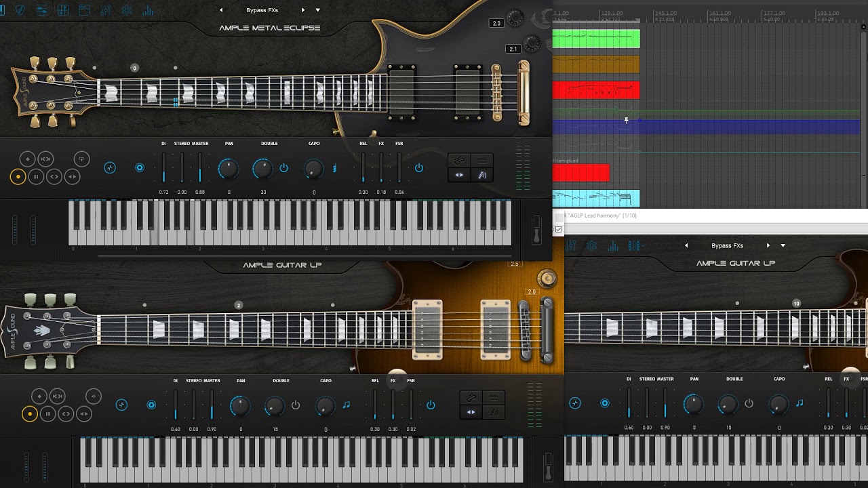Click the left-right arrows button in left Guitar LP grid
This screenshot has height=488, width=868.
pyautogui.click(x=471, y=412)
